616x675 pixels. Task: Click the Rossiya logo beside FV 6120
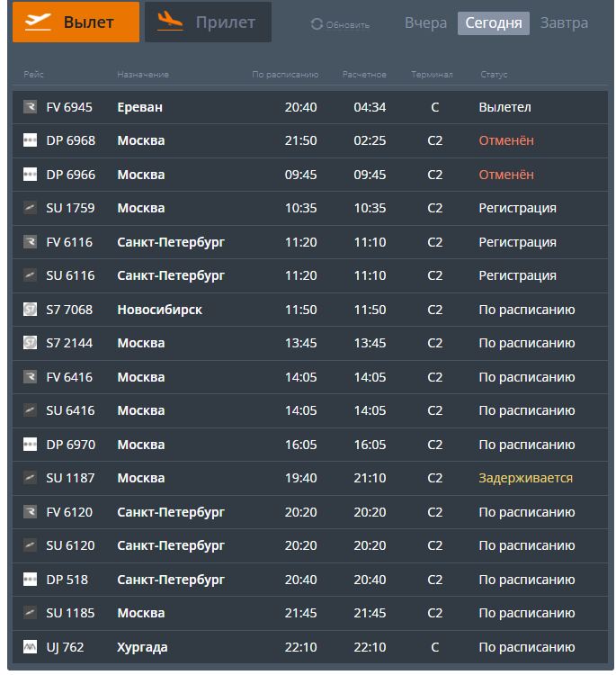(30, 512)
